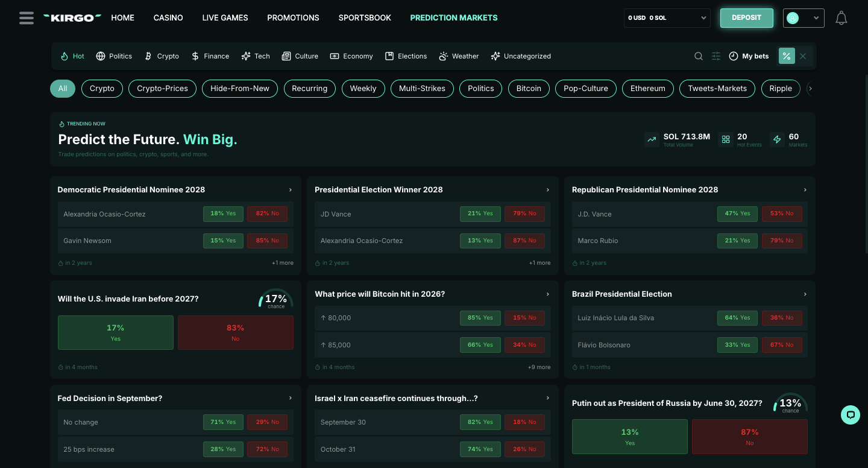Select the Multi-Strikes filter chip
This screenshot has width=868, height=468.
coord(422,88)
